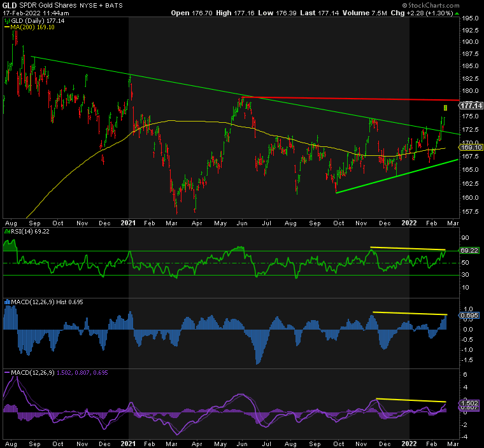Click the GLD ticker symbol in the header
The height and width of the screenshot is (448, 484).
(x=10, y=5)
